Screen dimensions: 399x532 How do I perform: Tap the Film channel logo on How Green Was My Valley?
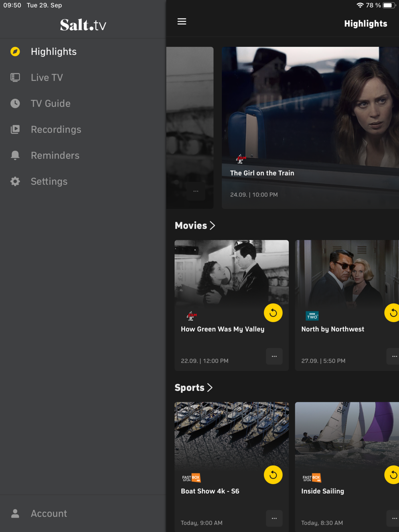click(x=192, y=316)
